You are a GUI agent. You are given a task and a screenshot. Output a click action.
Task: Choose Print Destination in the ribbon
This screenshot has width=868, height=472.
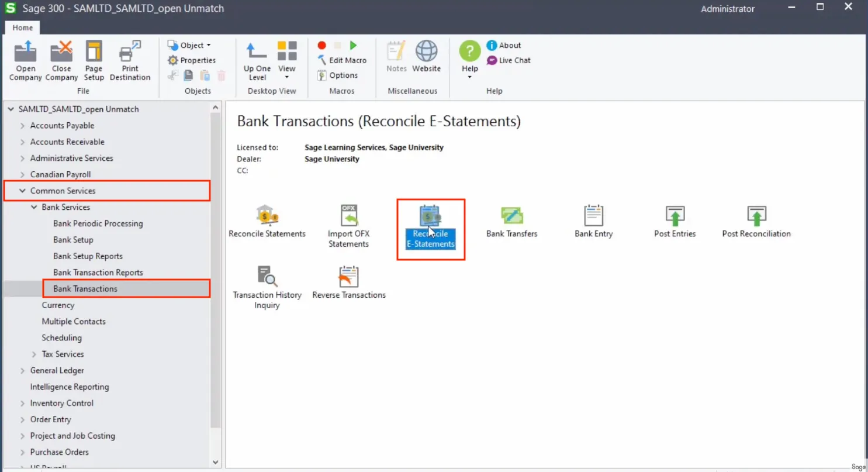pyautogui.click(x=130, y=61)
